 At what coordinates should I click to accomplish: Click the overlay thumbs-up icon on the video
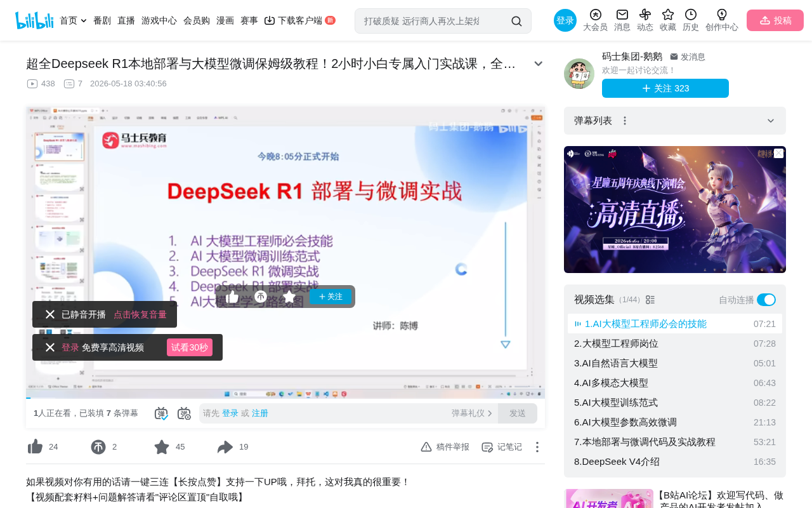tap(232, 297)
